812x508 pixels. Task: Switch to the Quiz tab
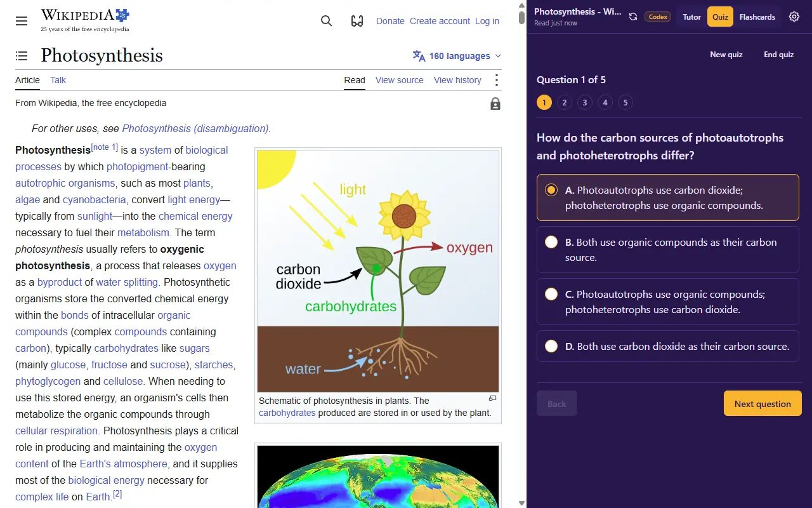720,17
